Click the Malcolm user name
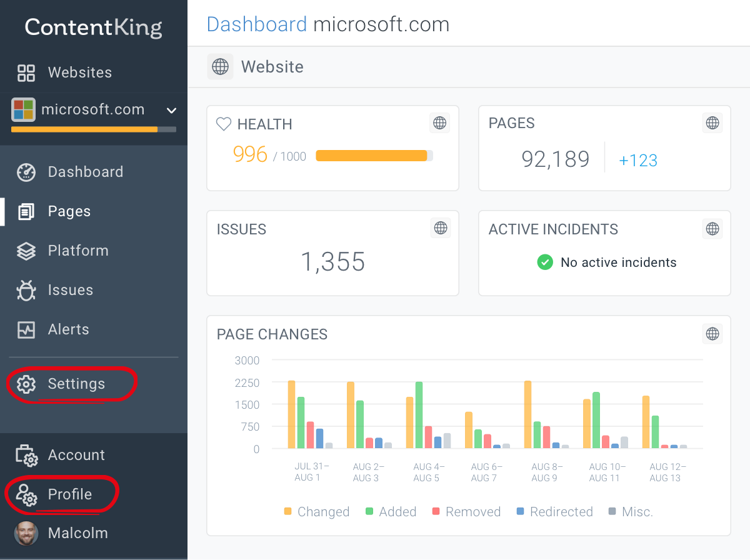This screenshot has height=560, width=750. 78,533
